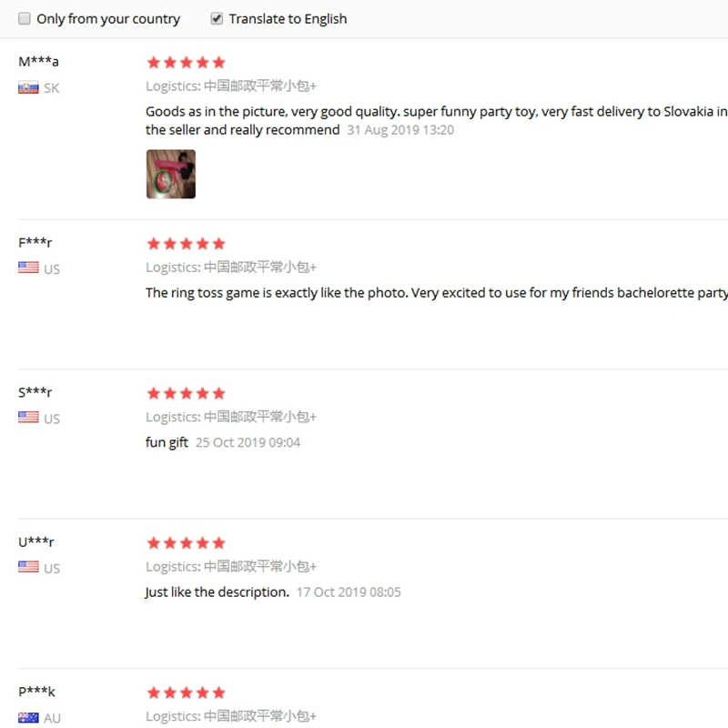Click the US flag icon under S***r
Viewport: 728px width, 728px height.
click(x=28, y=417)
